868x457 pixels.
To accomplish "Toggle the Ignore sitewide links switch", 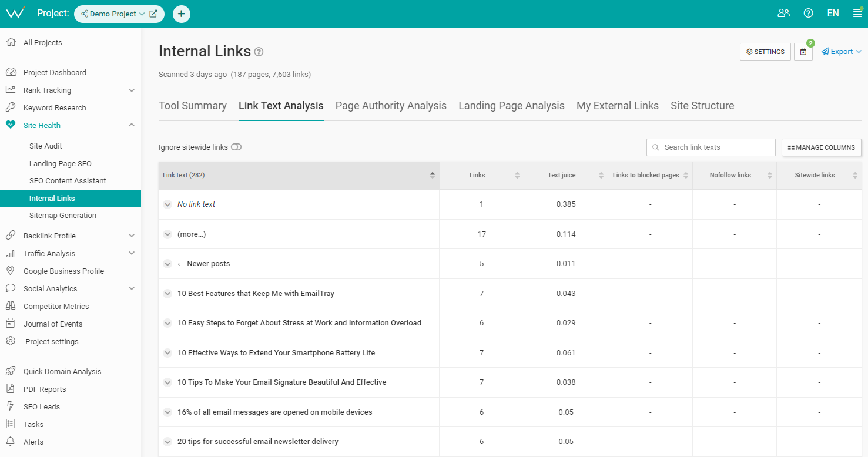I will (x=236, y=147).
